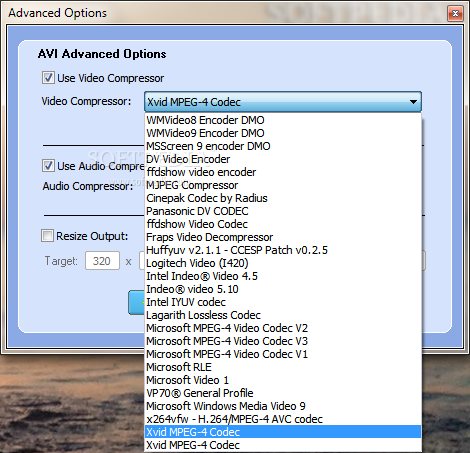Viewport: 470px width, 453px height.
Task: Select x264vfw H.264/MPEG-4 AVC codec
Action: (283, 419)
